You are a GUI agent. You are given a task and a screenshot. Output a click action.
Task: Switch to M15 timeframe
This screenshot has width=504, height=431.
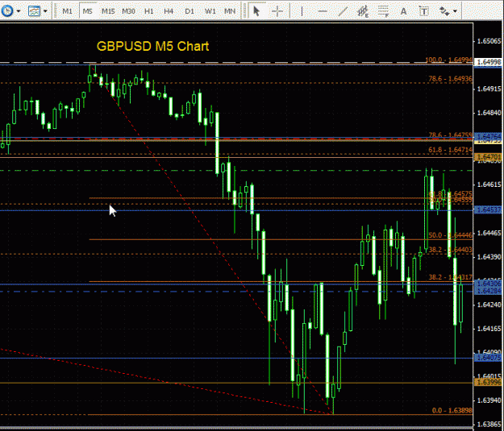[108, 11]
